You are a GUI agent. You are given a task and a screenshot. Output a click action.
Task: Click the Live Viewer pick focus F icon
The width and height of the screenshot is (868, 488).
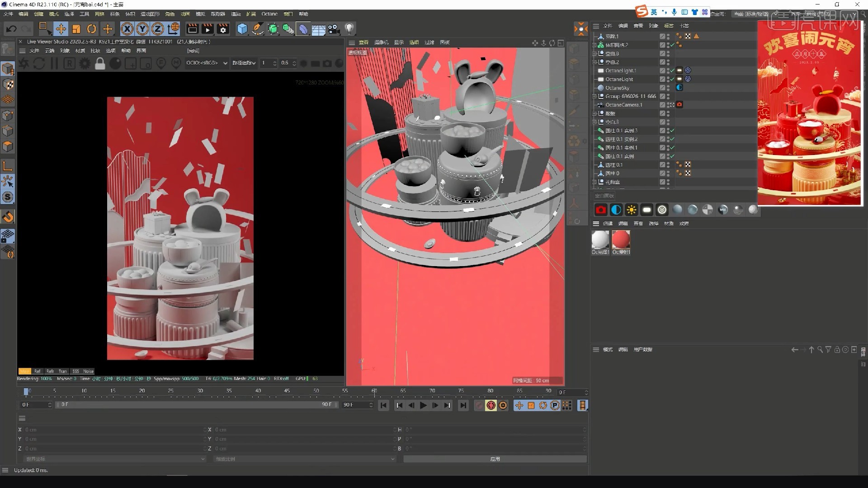(161, 63)
